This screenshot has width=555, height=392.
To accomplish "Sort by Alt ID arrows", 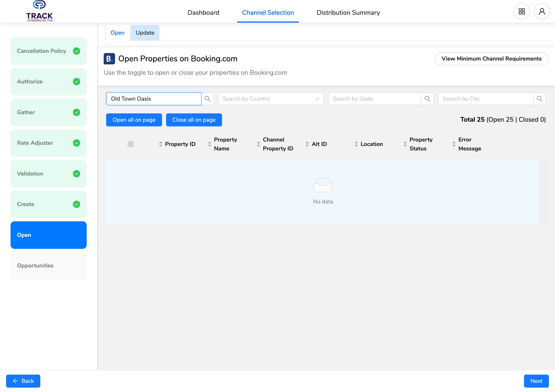I will pyautogui.click(x=307, y=144).
